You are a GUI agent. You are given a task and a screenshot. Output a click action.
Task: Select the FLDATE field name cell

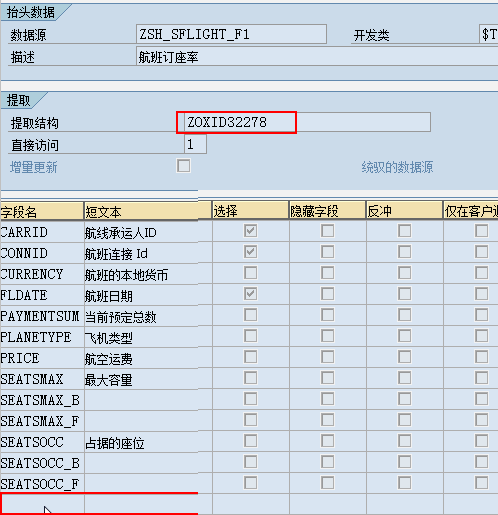(42, 295)
